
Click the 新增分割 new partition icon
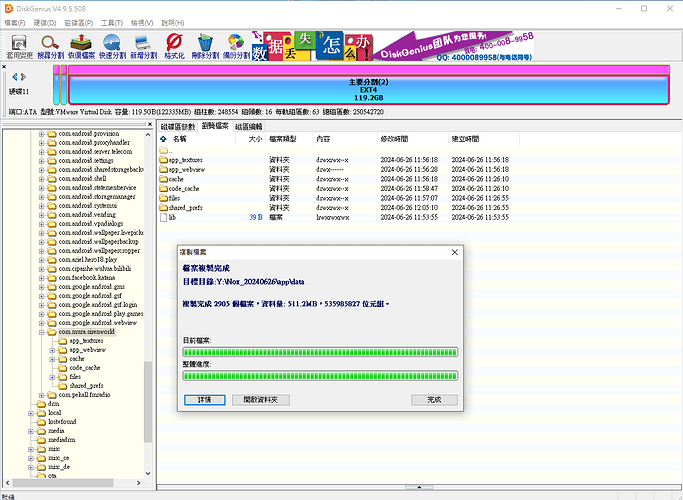tap(143, 47)
